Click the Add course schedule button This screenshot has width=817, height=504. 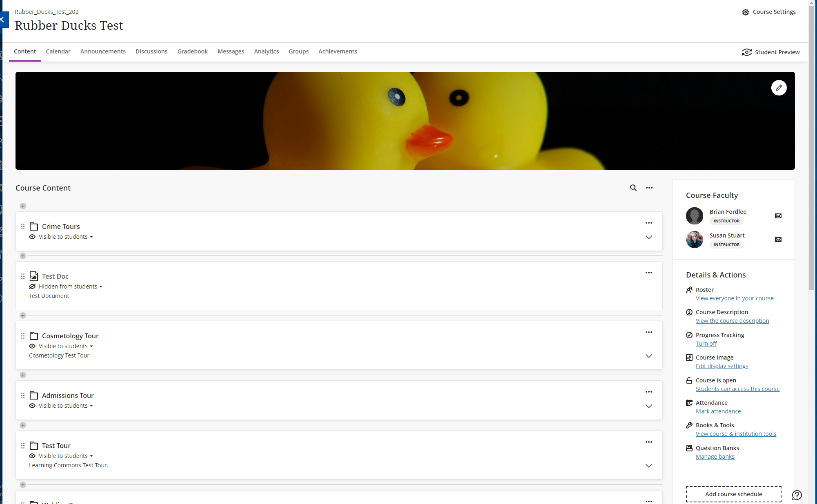733,494
